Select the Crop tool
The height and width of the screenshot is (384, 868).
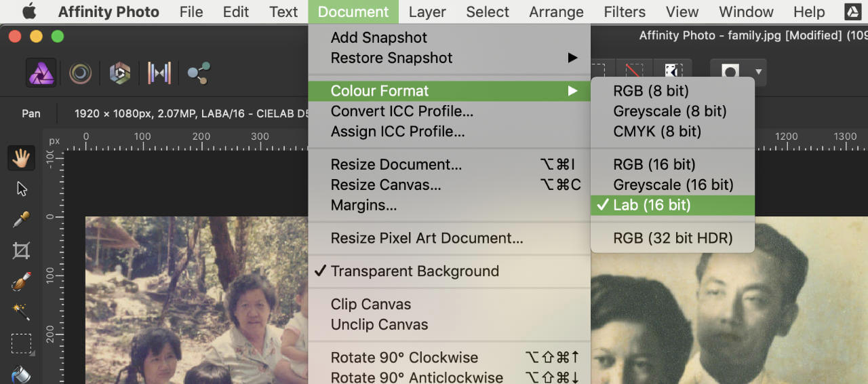pyautogui.click(x=22, y=251)
